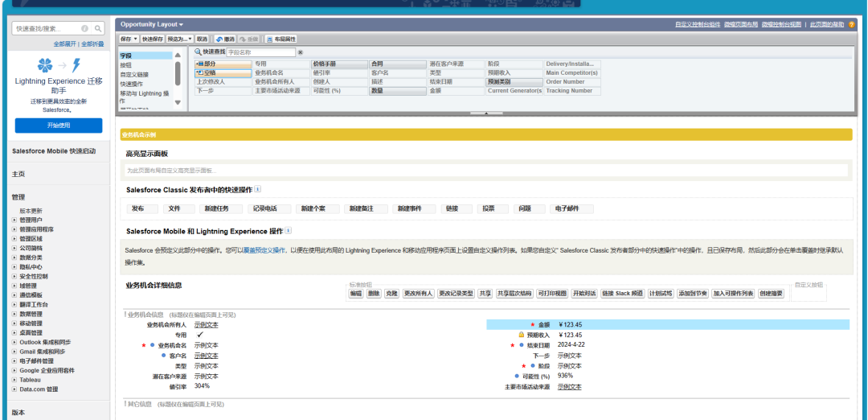Click 全部折叠 link
Viewport: 868px width, 420px height.
(x=92, y=43)
